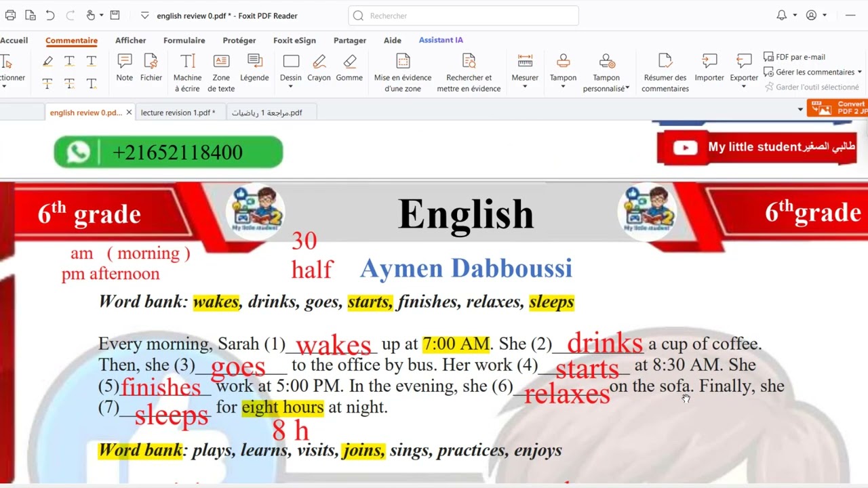This screenshot has height=488, width=868.
Task: Select the Hand tool icon in title bar
Action: [x=91, y=15]
